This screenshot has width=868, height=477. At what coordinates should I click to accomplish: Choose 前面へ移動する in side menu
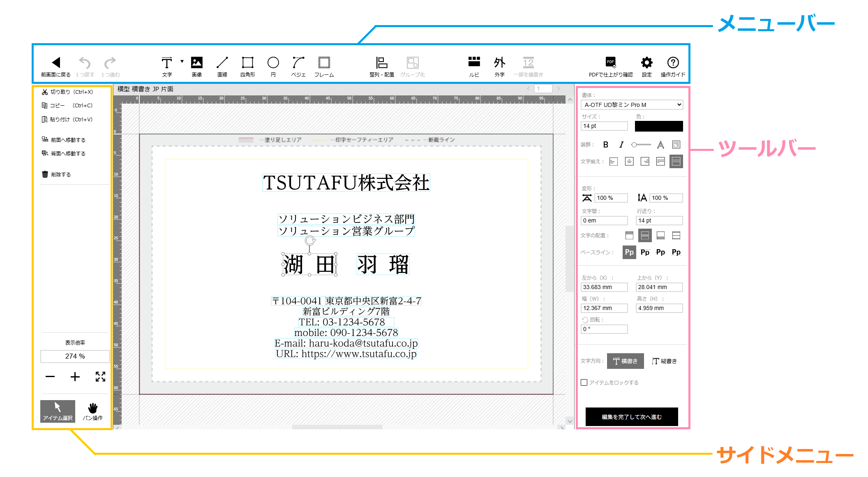click(64, 140)
